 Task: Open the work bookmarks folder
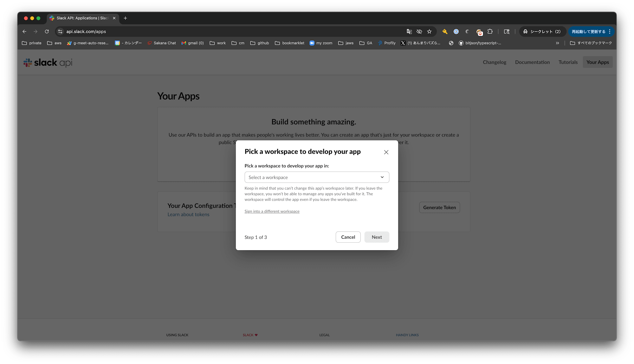218,43
